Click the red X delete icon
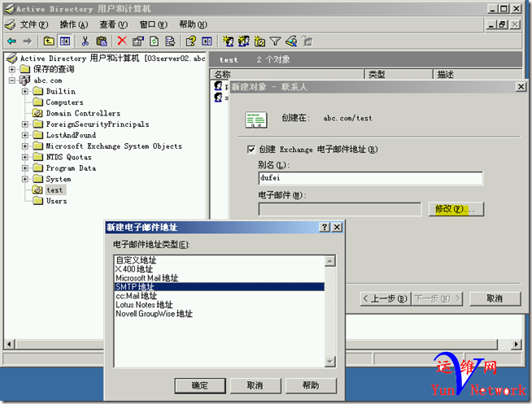 coord(122,41)
